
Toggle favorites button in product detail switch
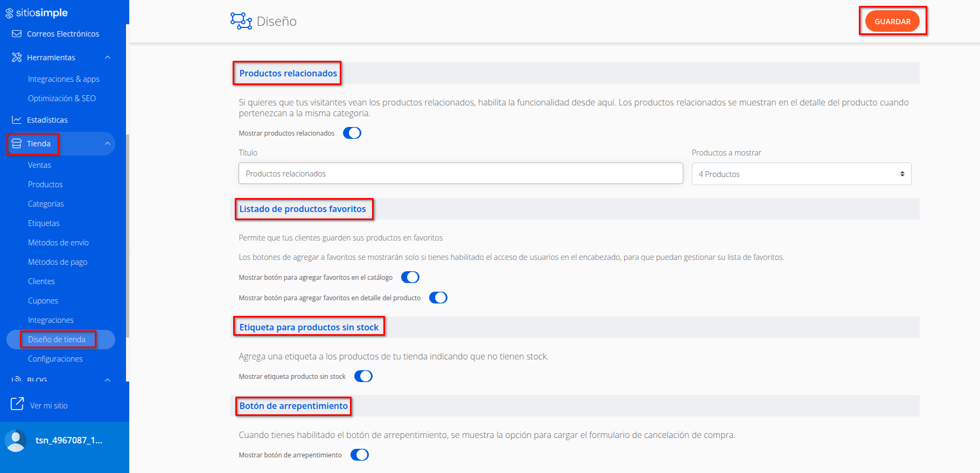(438, 298)
